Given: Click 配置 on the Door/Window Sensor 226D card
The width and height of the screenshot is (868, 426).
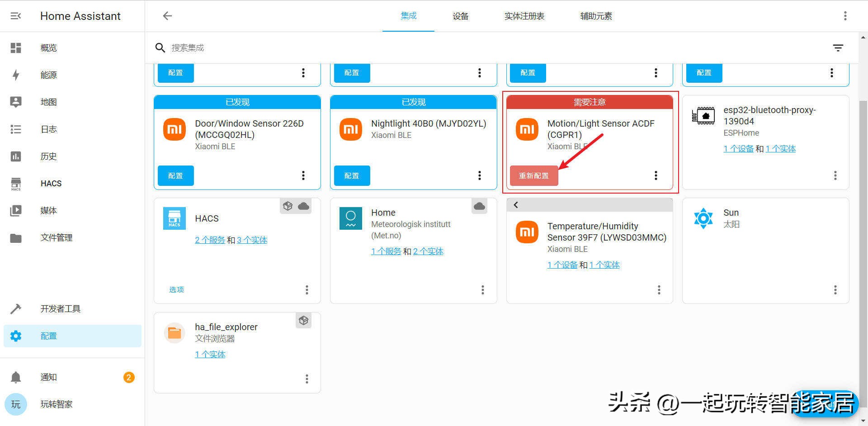Looking at the screenshot, I should click(175, 175).
